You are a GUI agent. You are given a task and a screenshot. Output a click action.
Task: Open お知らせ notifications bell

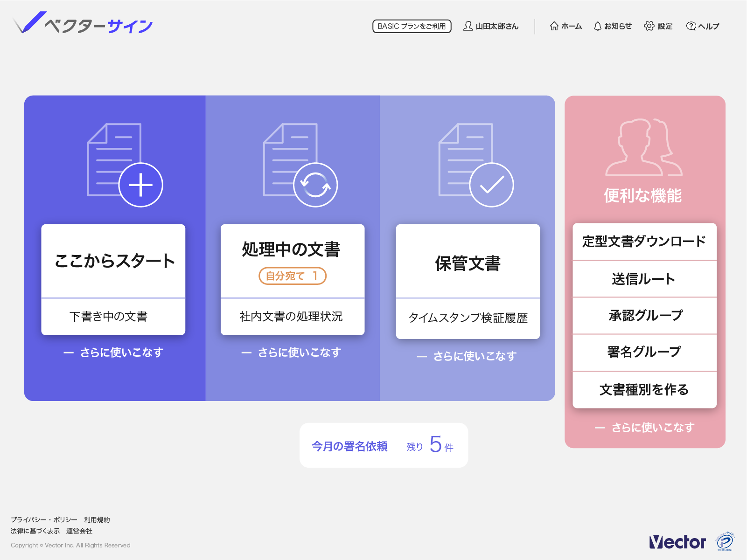[x=613, y=26]
